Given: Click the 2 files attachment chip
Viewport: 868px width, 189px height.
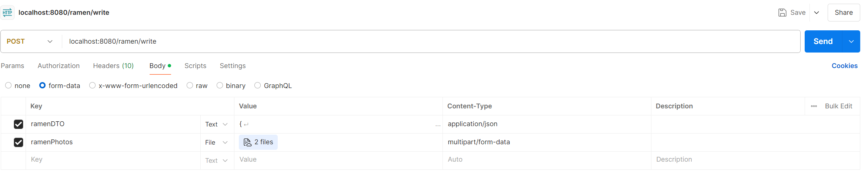Looking at the screenshot, I should pyautogui.click(x=258, y=142).
